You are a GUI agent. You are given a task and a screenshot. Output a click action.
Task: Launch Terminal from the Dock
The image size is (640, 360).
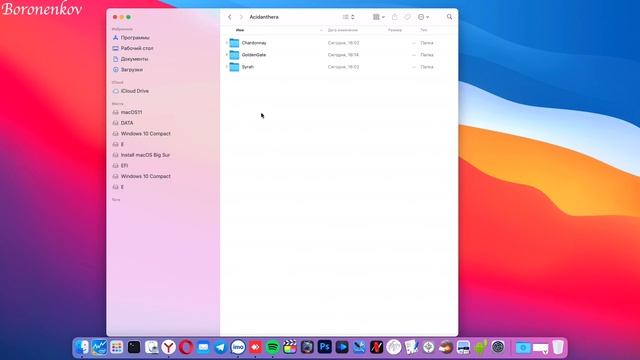tap(134, 347)
